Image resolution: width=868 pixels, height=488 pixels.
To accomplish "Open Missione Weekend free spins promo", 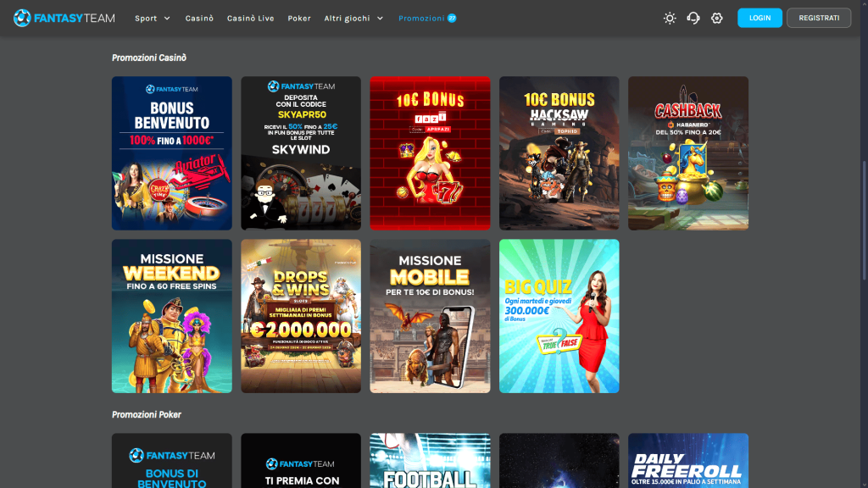I will [172, 316].
